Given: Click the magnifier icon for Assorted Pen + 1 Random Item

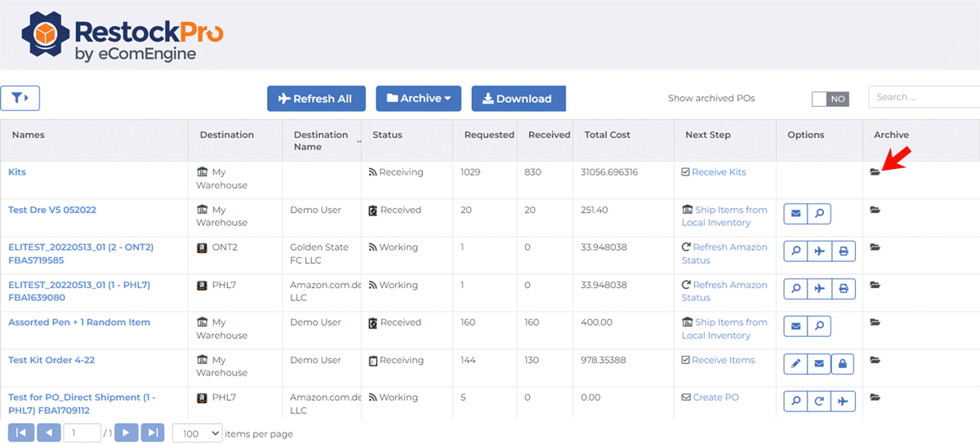Looking at the screenshot, I should [x=819, y=326].
